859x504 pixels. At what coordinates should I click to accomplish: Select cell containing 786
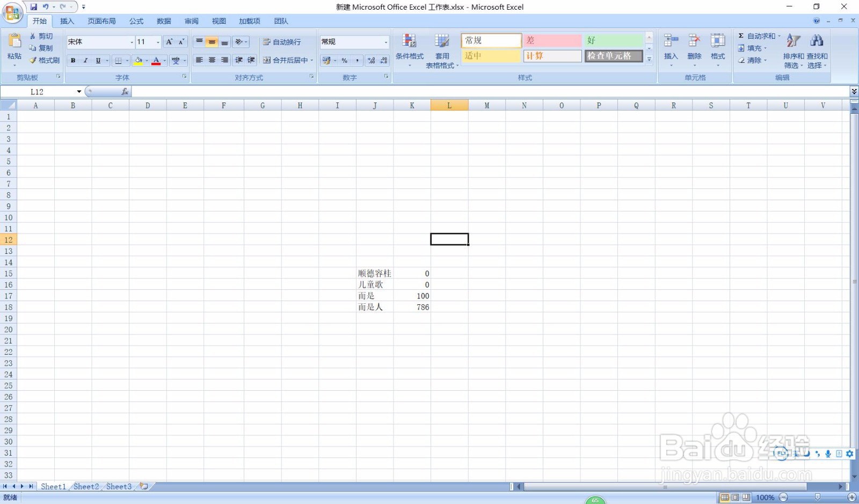coord(412,307)
